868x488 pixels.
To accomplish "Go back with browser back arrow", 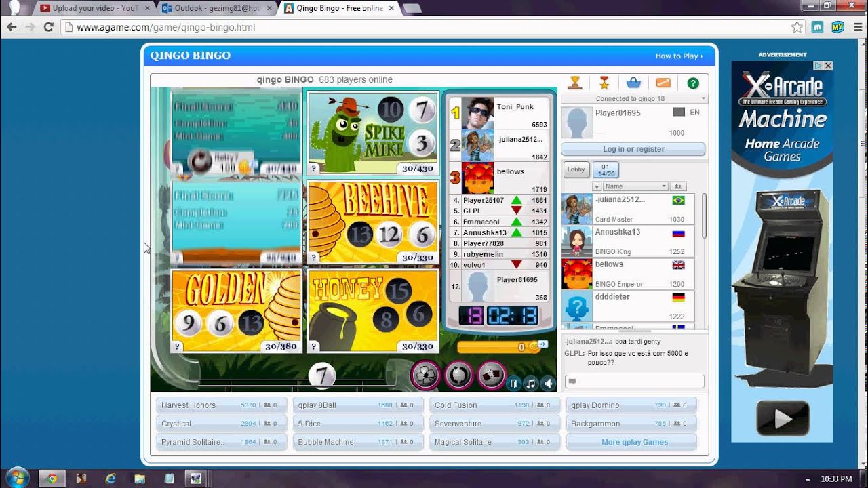I will (x=12, y=27).
